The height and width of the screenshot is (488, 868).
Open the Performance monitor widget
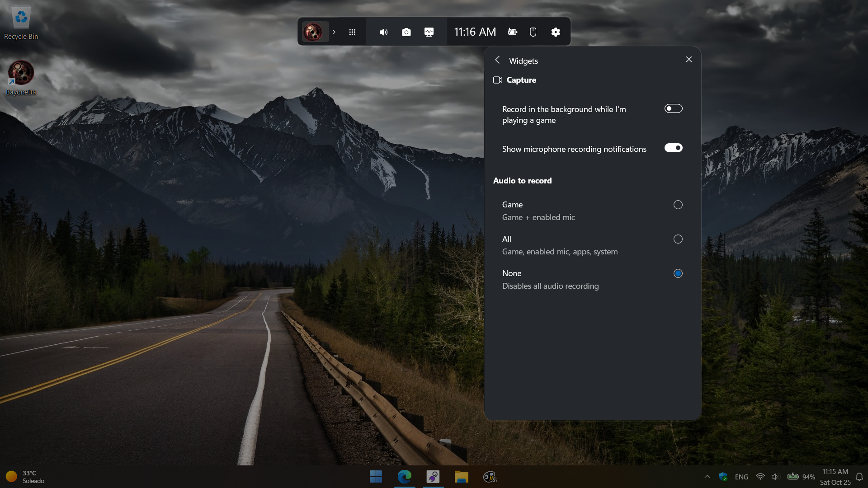(x=429, y=32)
